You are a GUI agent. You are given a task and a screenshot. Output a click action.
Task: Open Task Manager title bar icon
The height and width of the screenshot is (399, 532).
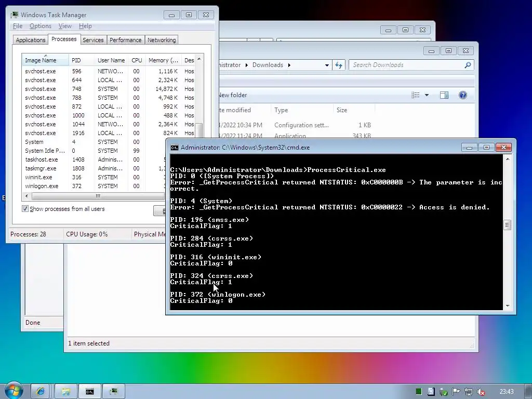14,15
